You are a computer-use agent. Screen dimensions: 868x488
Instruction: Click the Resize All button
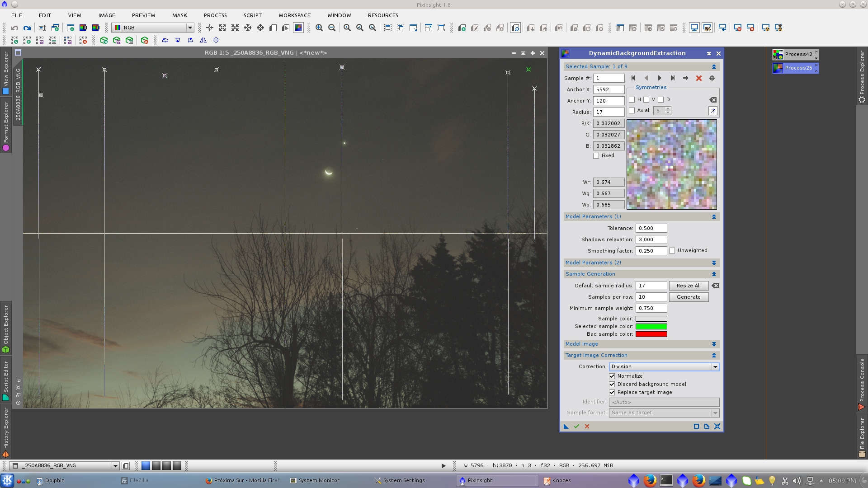coord(689,286)
